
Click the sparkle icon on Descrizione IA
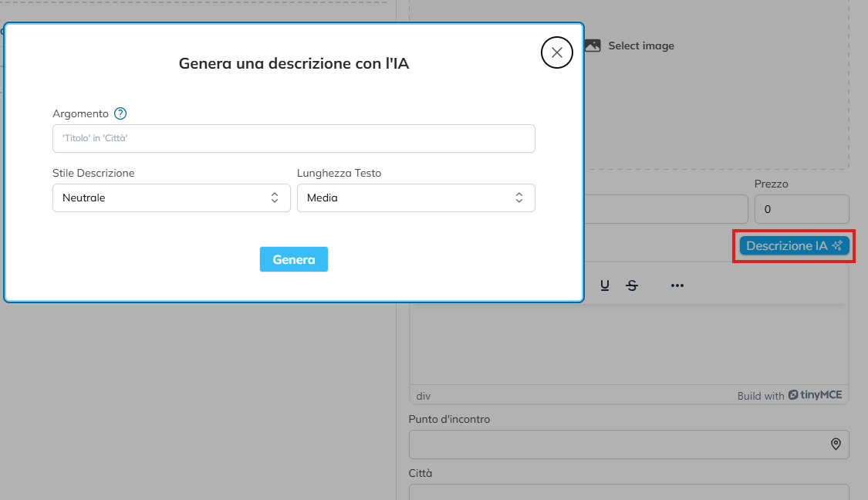coord(837,245)
